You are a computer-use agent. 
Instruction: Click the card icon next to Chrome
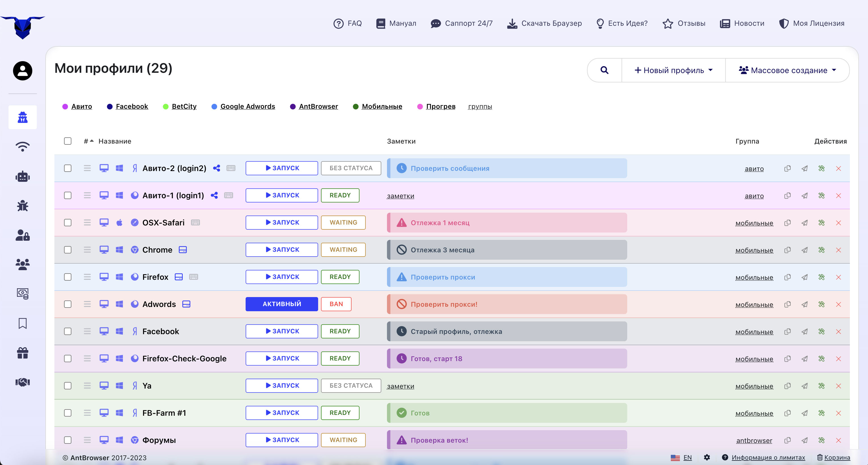point(183,250)
